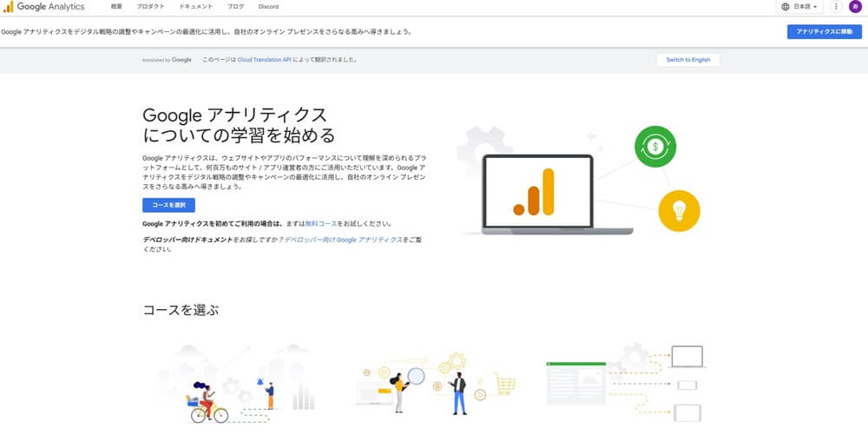Expand the 日本語 language dropdown
This screenshot has height=435, width=868.
click(x=799, y=7)
